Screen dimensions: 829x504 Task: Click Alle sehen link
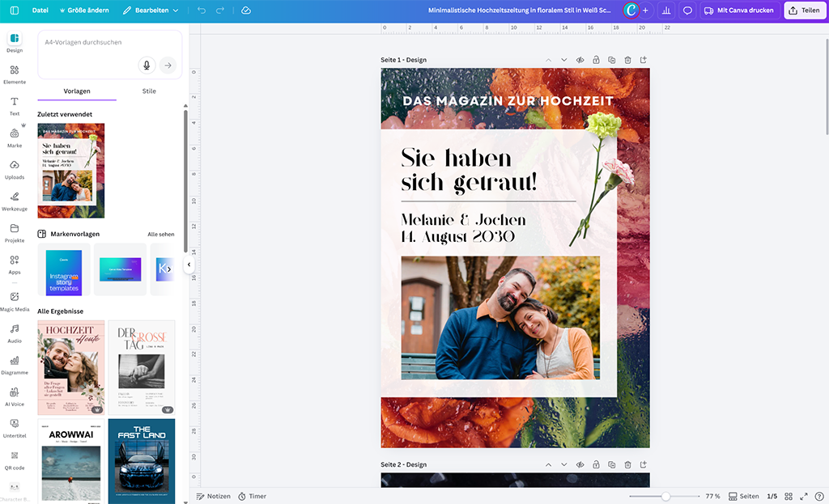tap(161, 234)
